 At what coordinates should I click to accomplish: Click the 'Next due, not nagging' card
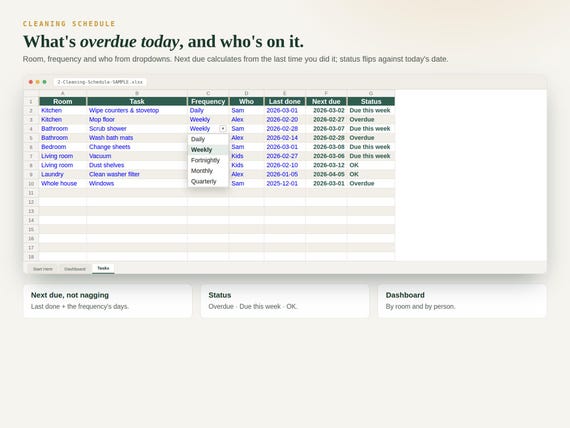click(x=108, y=301)
